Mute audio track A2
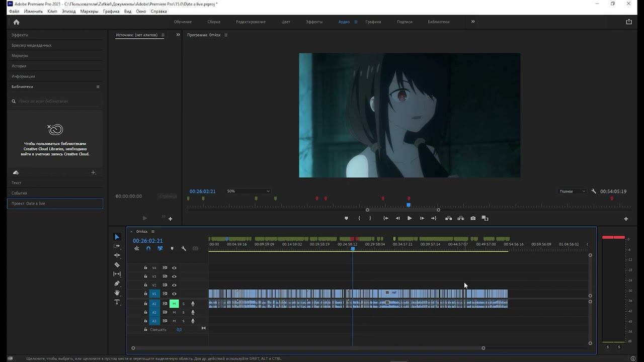 pos(174,312)
